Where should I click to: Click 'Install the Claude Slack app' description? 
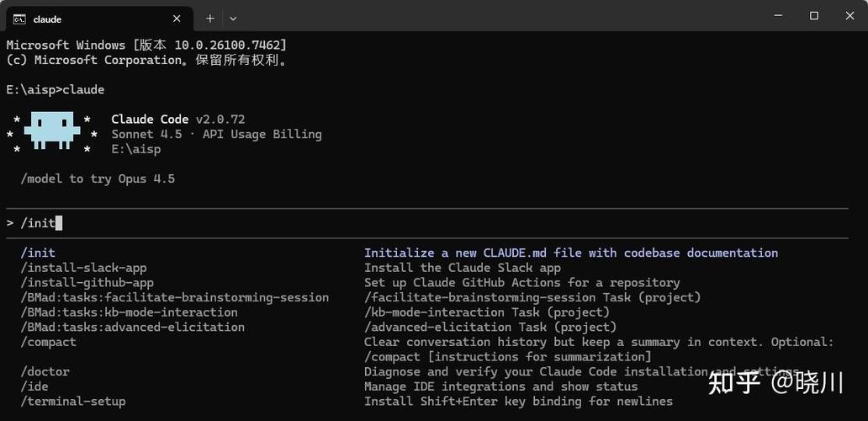click(463, 268)
